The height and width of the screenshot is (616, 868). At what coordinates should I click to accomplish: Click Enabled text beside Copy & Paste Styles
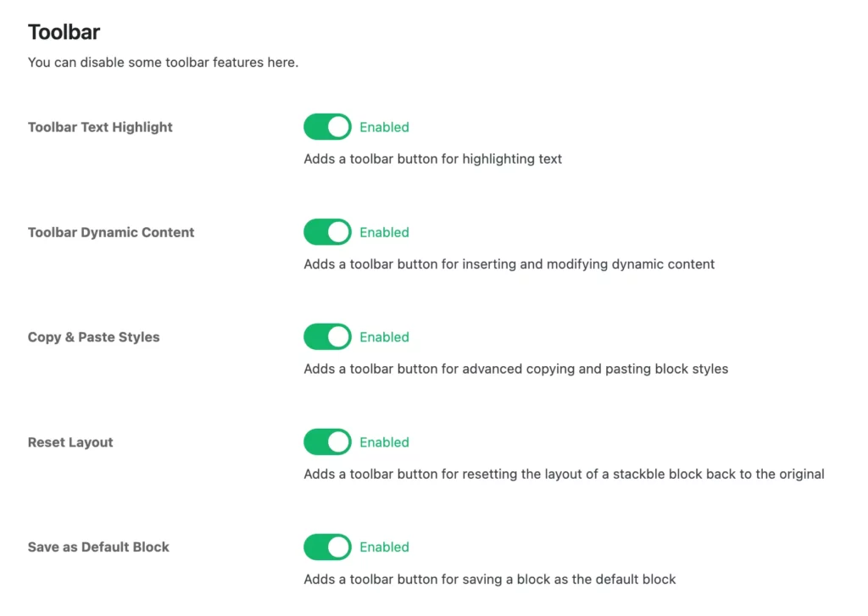[384, 336]
